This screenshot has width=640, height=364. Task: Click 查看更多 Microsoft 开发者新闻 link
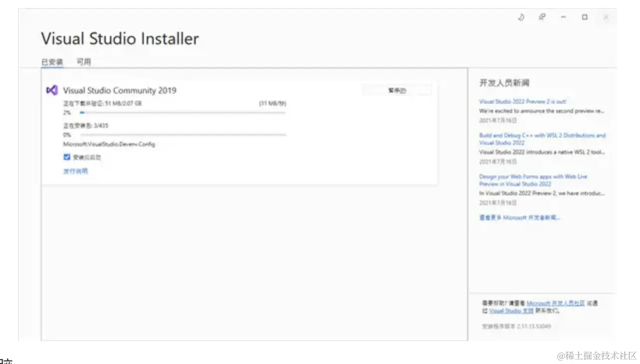click(520, 217)
